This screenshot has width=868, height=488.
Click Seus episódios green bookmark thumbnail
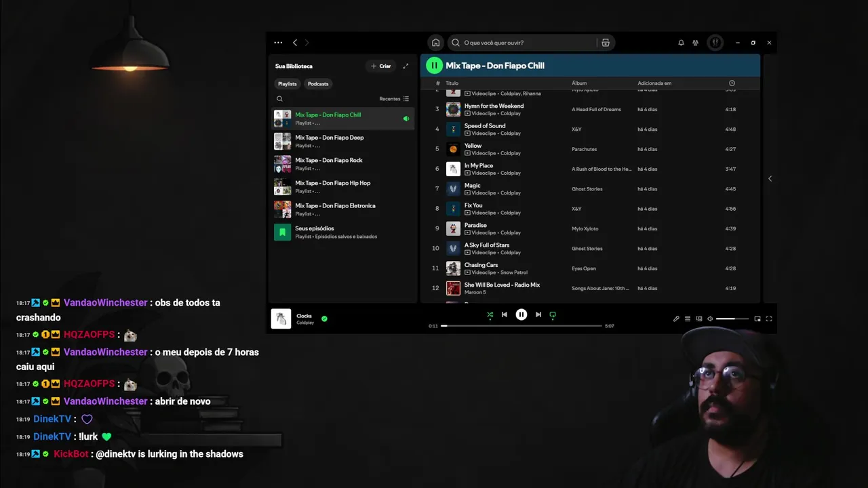pyautogui.click(x=282, y=232)
